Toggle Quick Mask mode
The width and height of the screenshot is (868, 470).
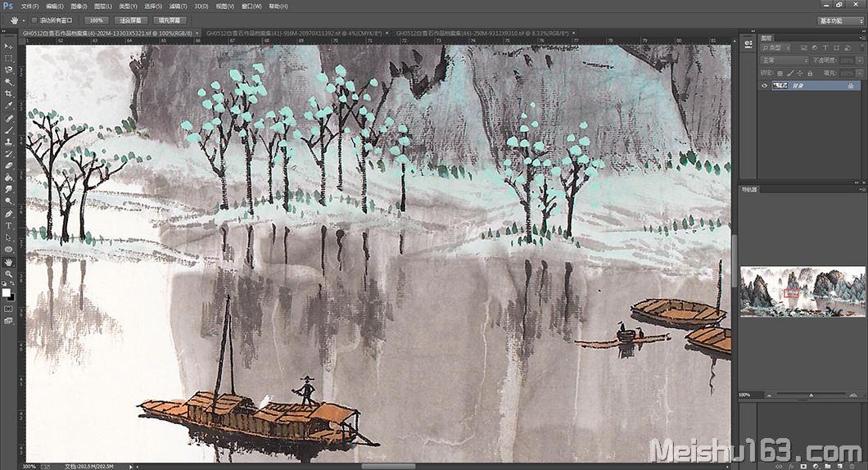tap(8, 309)
